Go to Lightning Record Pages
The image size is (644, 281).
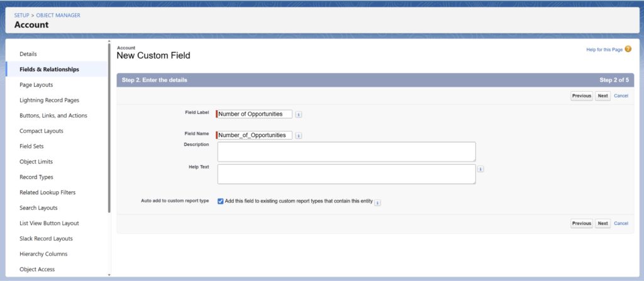(x=49, y=100)
